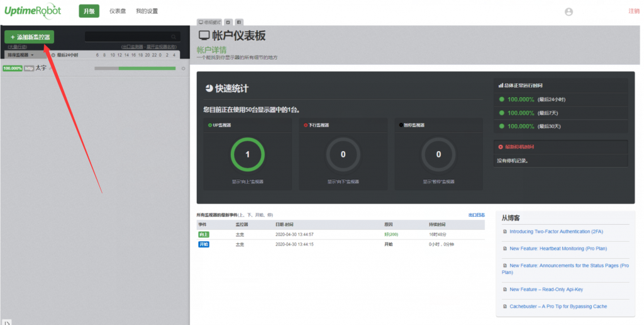Click the monitor icon beside 帐户仪表板
This screenshot has width=644, height=325.
(204, 35)
